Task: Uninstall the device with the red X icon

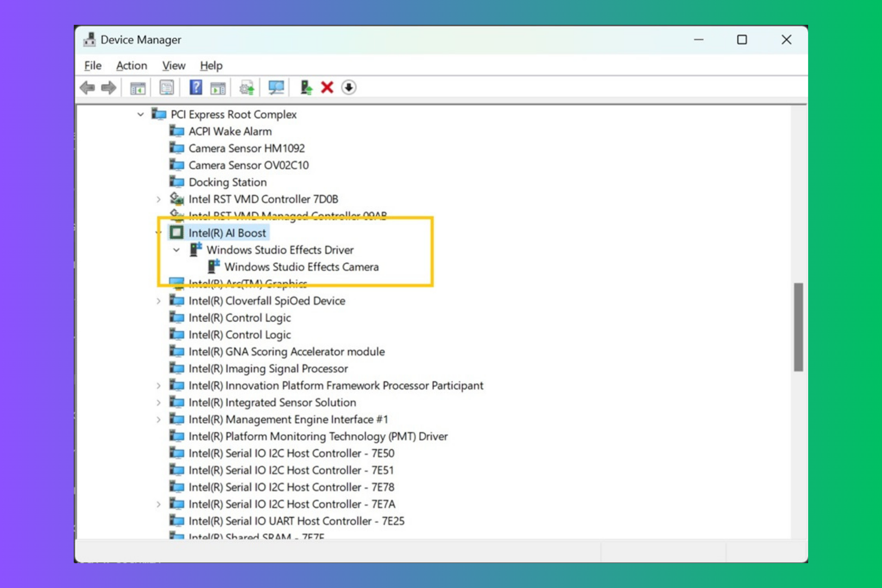Action: [x=327, y=87]
